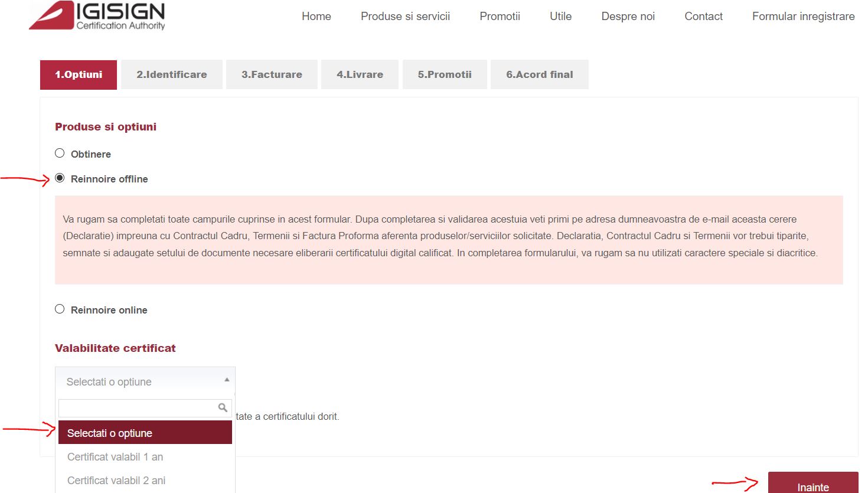
Task: Choose the highlighted Selectati o optiune entry
Action: pos(145,433)
